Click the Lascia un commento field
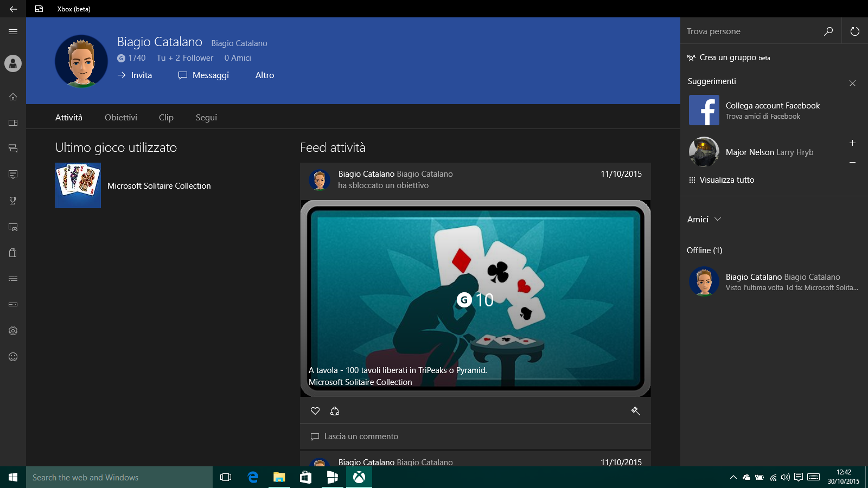The width and height of the screenshot is (868, 488). point(475,436)
